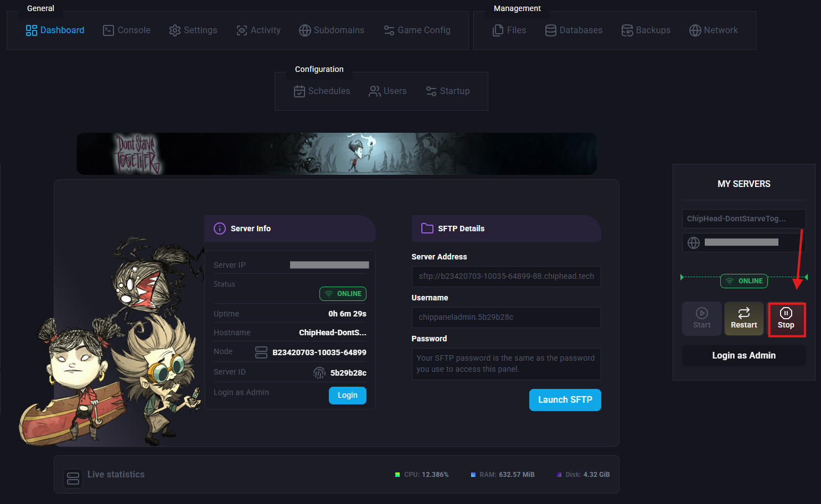Restart the server

[744, 319]
